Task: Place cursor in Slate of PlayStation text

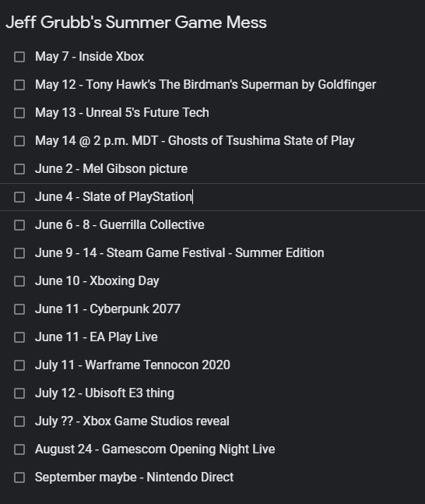Action: tap(114, 197)
